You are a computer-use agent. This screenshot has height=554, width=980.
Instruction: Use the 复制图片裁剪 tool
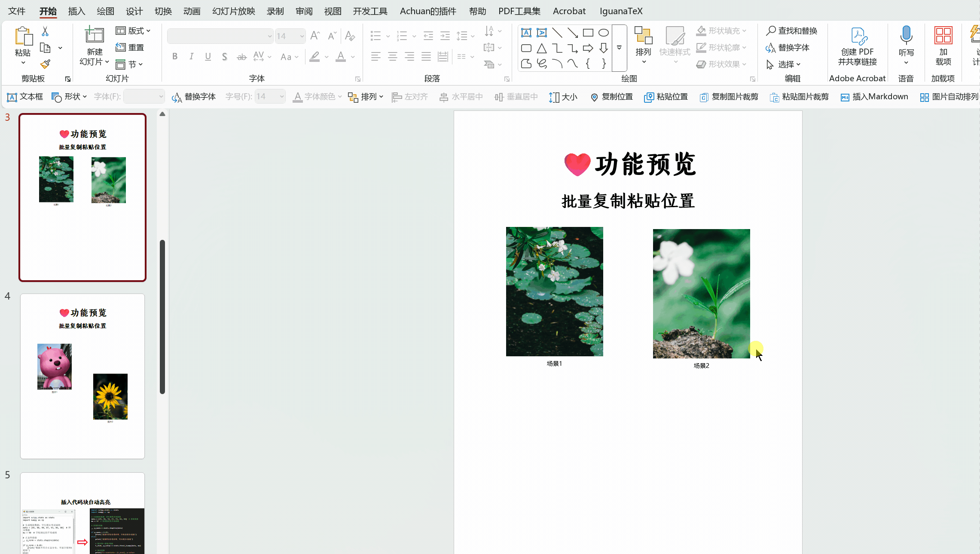click(x=729, y=97)
